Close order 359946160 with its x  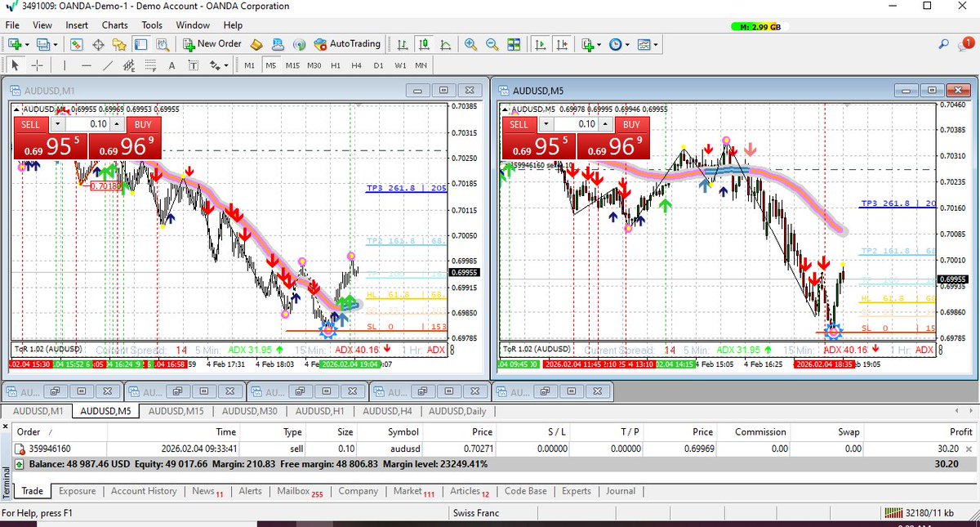coord(969,449)
